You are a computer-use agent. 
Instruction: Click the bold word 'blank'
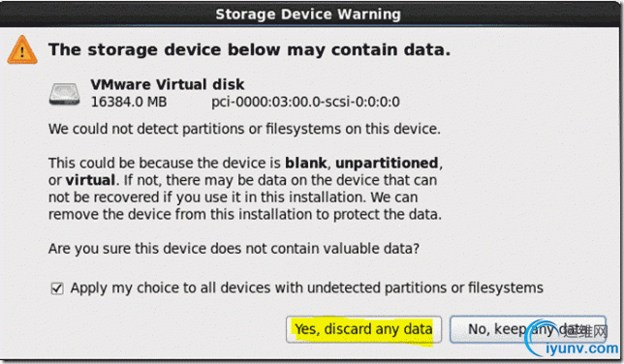pos(305,163)
